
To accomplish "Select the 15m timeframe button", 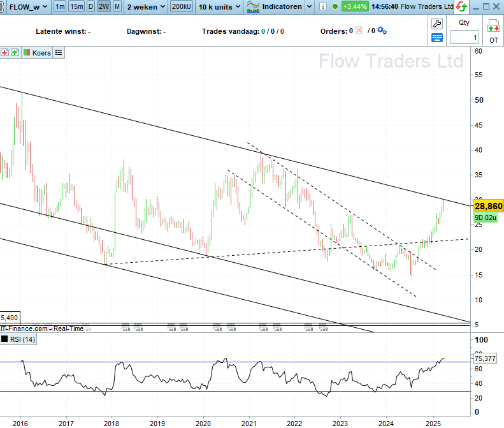I will 76,6.
